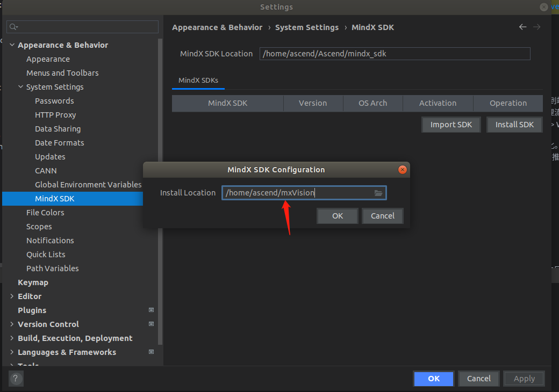Click the search magnifier icon in Settings
Image resolution: width=559 pixels, height=392 pixels.
pyautogui.click(x=13, y=27)
